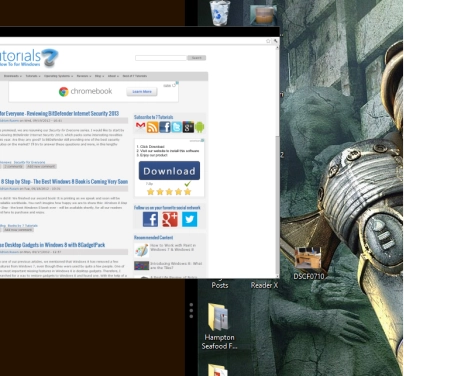Open the Reviews dropdown in site navigation

(84, 76)
